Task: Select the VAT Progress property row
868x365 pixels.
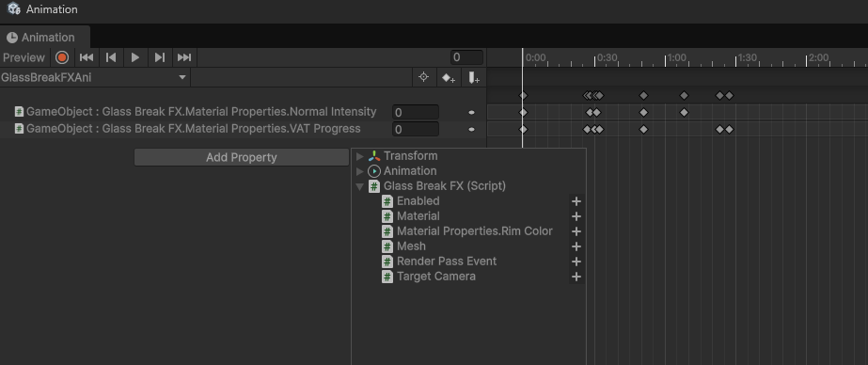Action: (243, 129)
